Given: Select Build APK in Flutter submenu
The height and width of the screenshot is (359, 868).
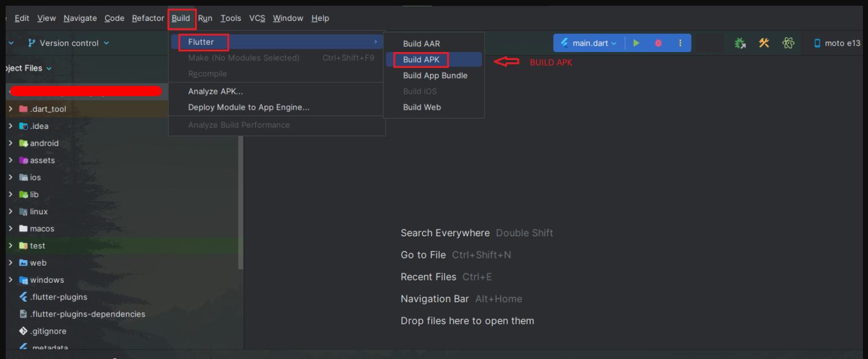Looking at the screenshot, I should 421,59.
